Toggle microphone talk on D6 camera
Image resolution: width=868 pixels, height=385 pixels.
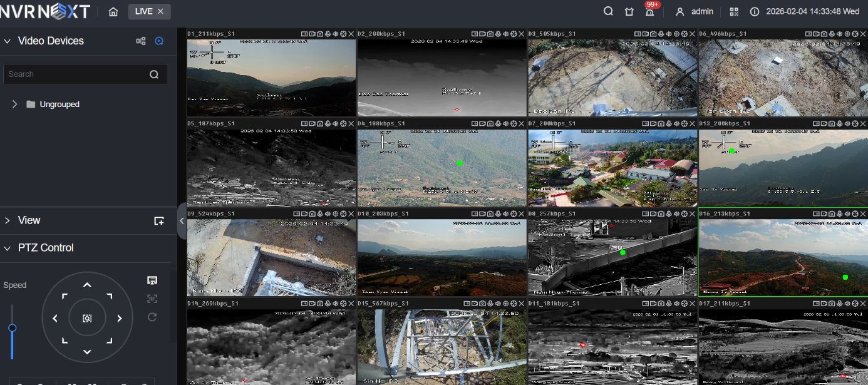(x=839, y=34)
